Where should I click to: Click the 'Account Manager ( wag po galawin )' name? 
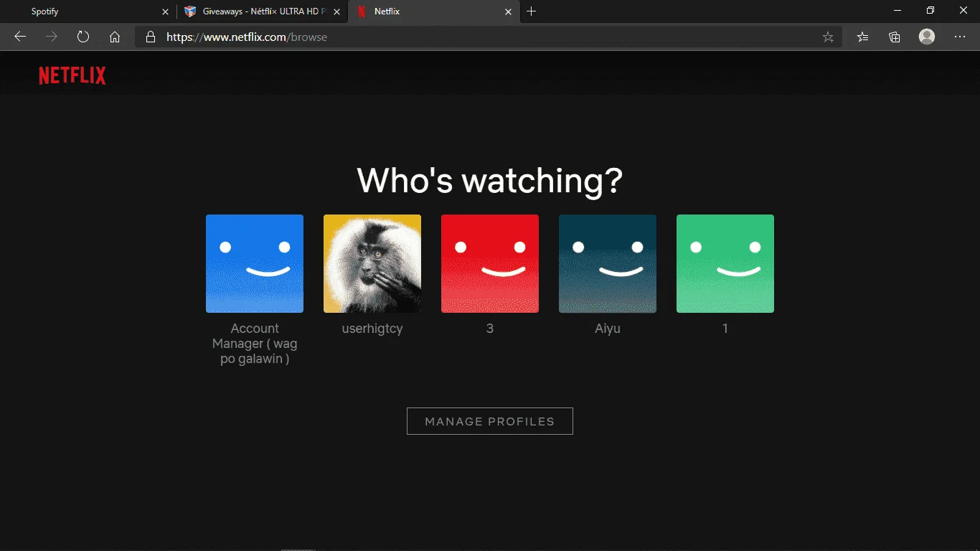(x=255, y=344)
